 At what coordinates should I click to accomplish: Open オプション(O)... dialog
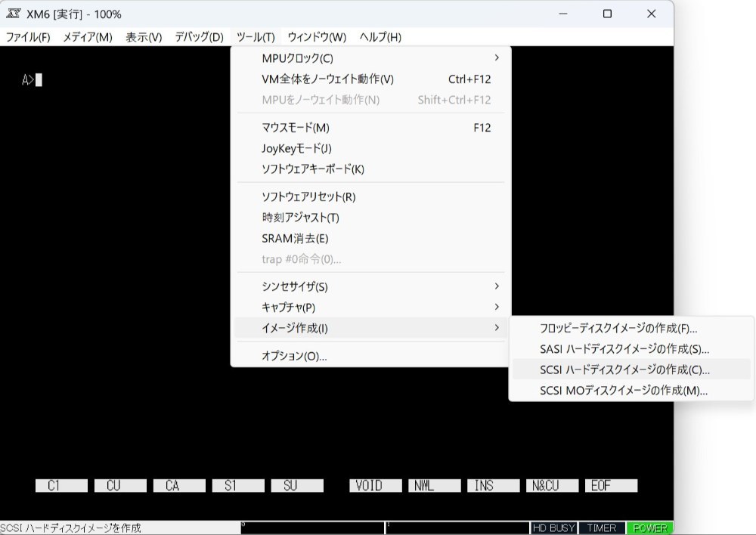370,356
